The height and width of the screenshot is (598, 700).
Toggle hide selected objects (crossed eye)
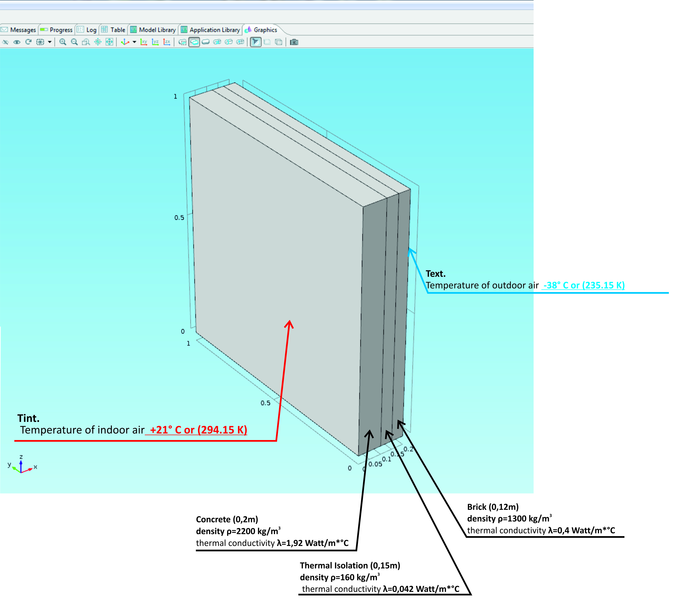tap(5, 42)
